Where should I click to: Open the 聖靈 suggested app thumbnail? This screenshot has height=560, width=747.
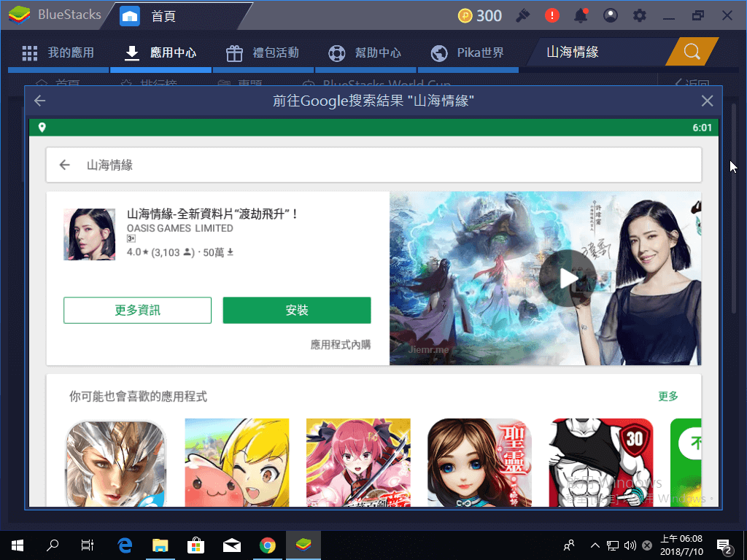479,462
